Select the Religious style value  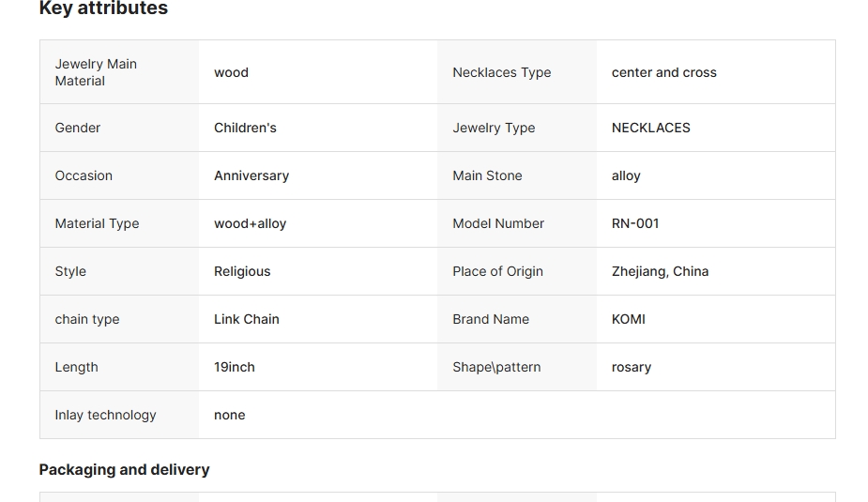[242, 271]
